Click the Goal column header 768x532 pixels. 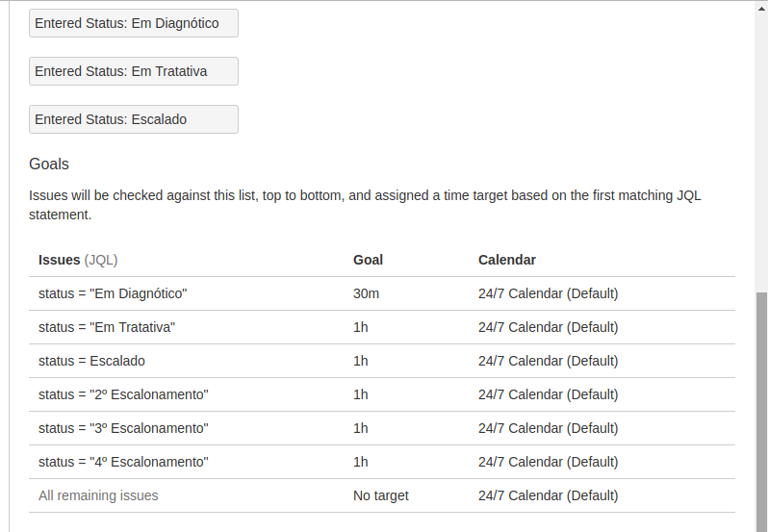click(x=368, y=260)
